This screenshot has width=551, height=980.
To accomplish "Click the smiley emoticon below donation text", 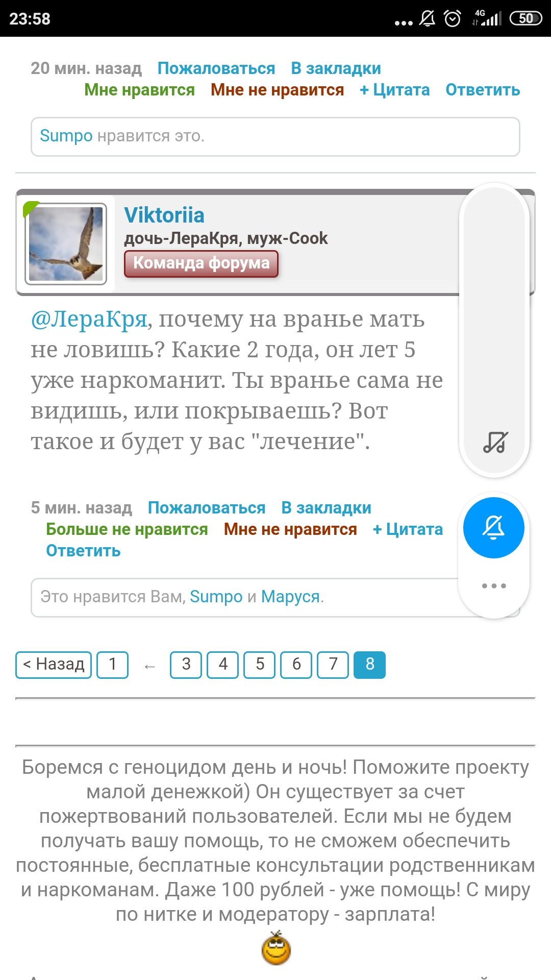I will 276,948.
